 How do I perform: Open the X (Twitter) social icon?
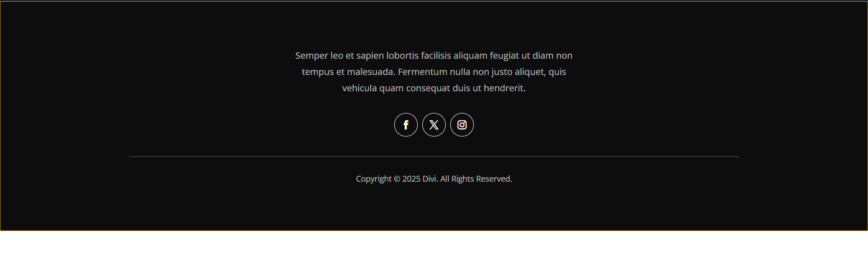[434, 125]
